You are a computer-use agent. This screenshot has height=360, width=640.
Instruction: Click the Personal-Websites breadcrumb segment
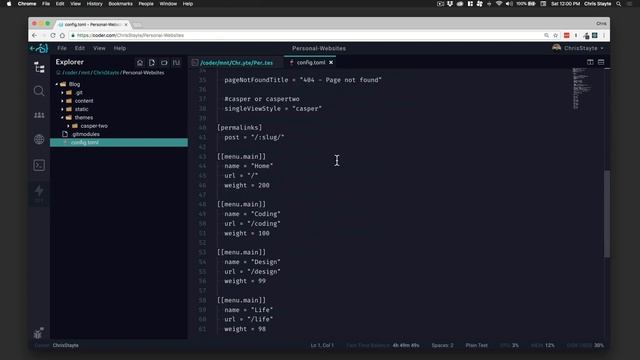[143, 73]
